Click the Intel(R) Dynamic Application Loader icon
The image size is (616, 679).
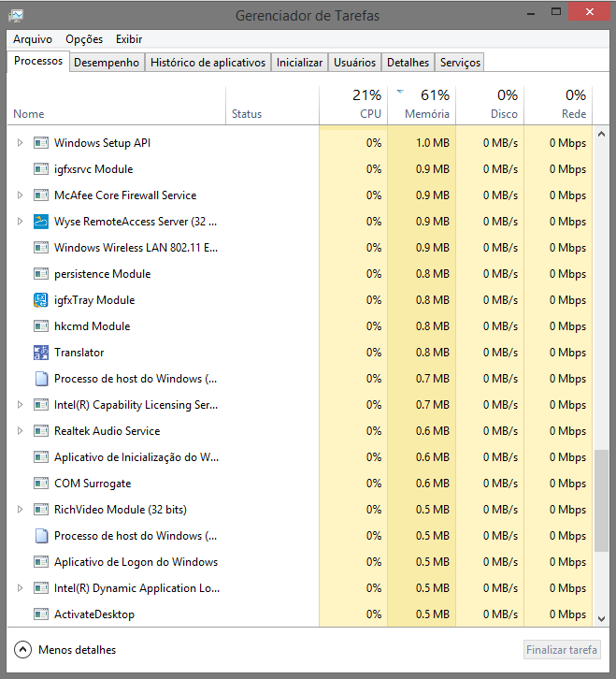tap(41, 588)
